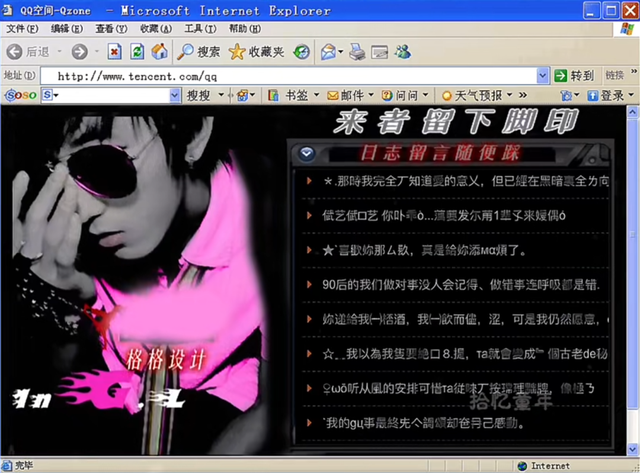640x473 pixels.
Task: Click the IE title bar page icon
Action: point(7,10)
